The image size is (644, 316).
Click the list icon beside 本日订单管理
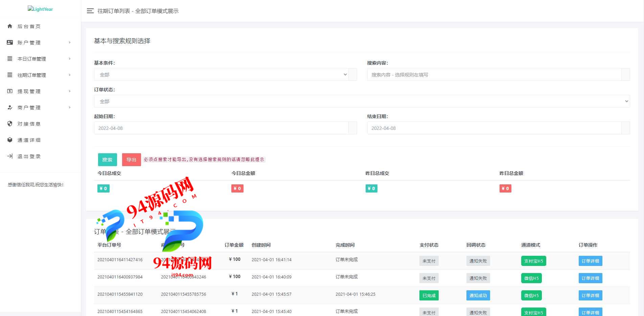click(10, 59)
